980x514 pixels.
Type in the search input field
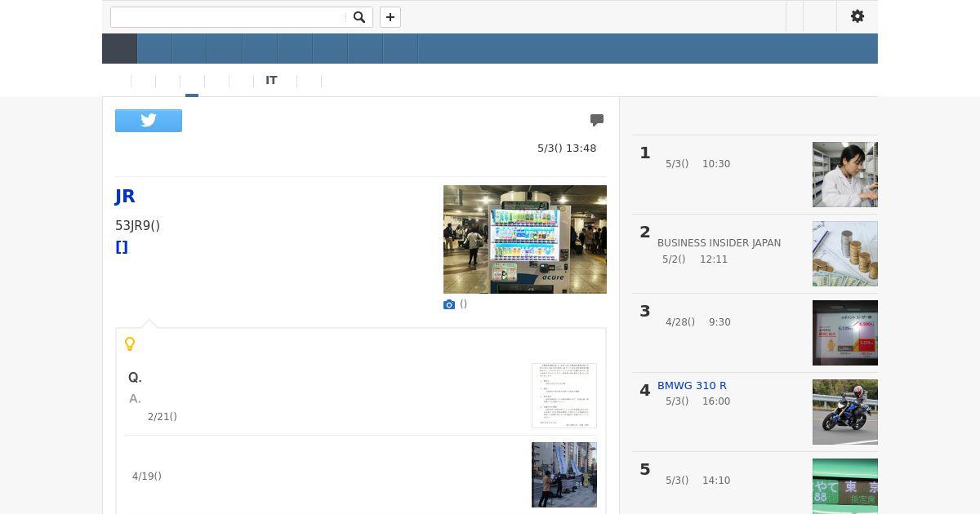[x=229, y=17]
